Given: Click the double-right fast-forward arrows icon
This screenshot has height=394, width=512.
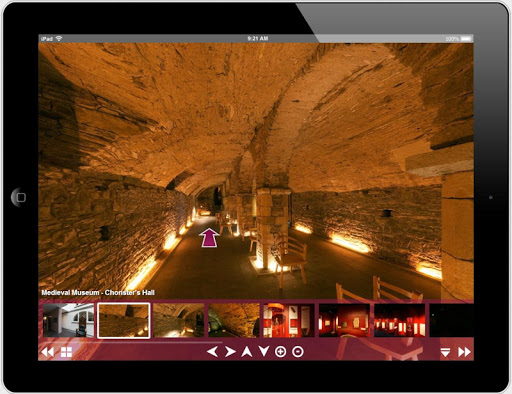Looking at the screenshot, I should point(464,352).
